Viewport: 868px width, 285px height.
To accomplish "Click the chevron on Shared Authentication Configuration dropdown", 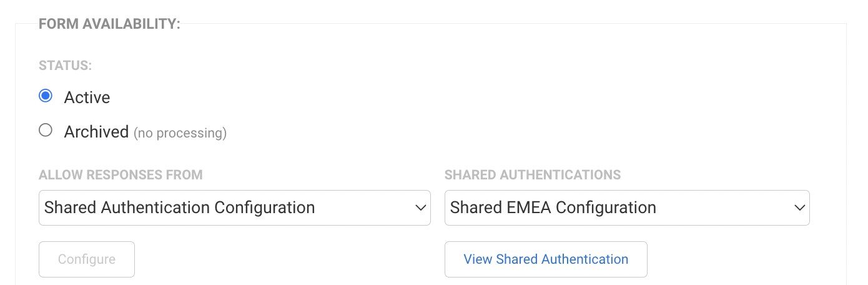I will pyautogui.click(x=420, y=207).
